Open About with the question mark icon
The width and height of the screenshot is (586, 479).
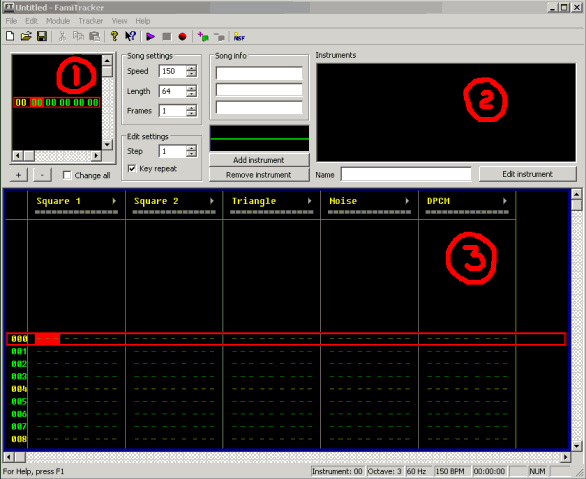[x=114, y=36]
